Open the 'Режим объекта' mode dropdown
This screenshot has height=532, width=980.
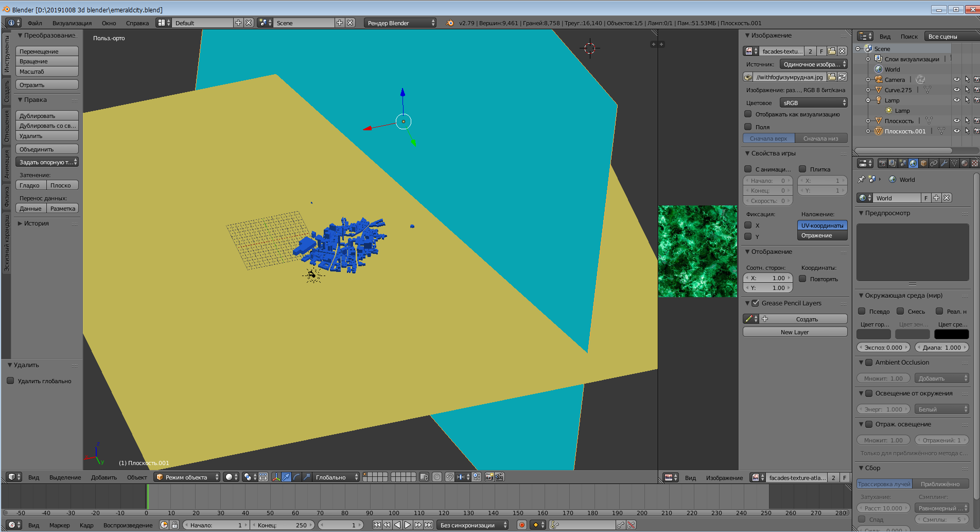187,477
